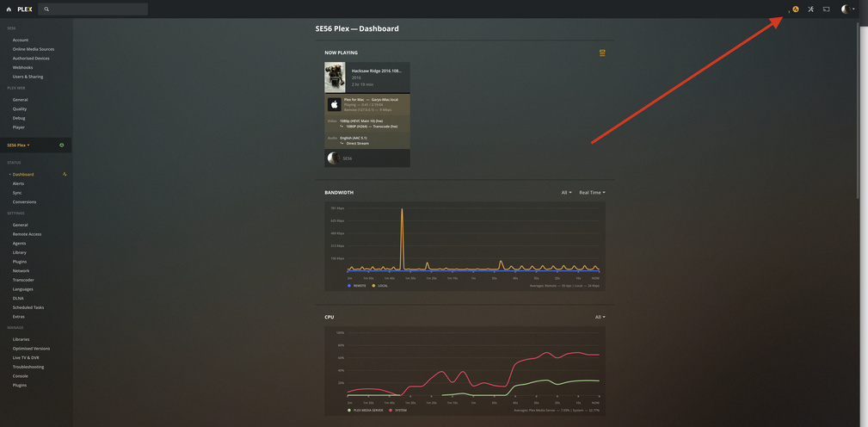
Task: Click green server status icon beside SE56 Plex
Action: point(61,145)
